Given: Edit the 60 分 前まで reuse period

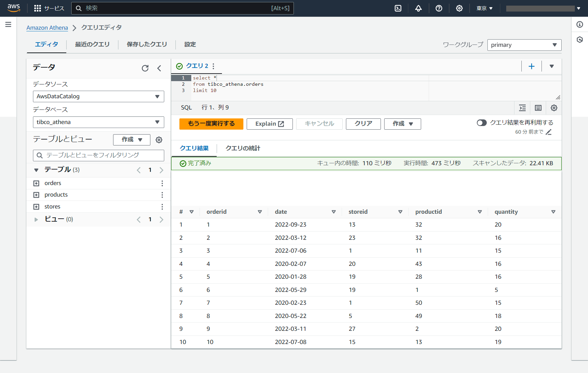Looking at the screenshot, I should pos(549,132).
